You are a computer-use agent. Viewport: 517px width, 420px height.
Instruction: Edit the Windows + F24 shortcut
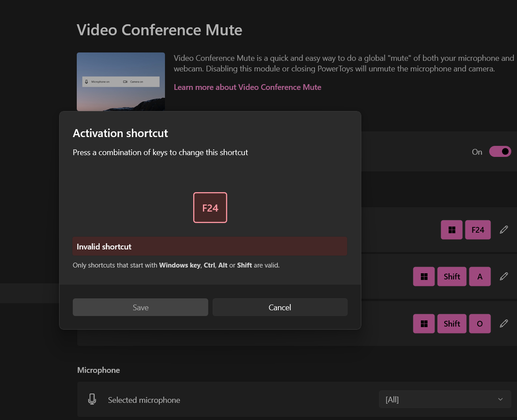pos(503,230)
